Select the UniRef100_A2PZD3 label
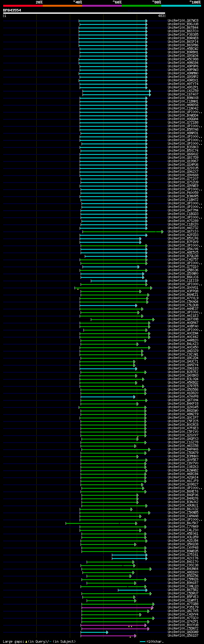The width and height of the screenshot is (204, 644). pos(183,235)
